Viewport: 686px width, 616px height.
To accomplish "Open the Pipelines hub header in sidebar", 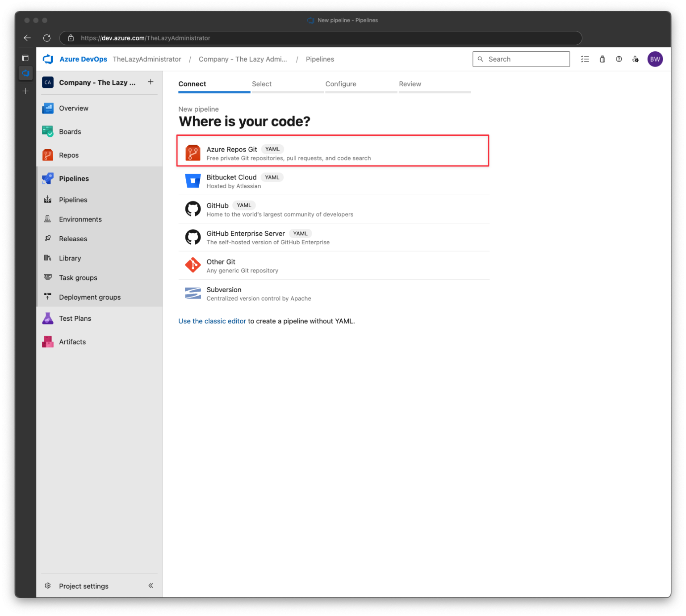I will [x=99, y=179].
